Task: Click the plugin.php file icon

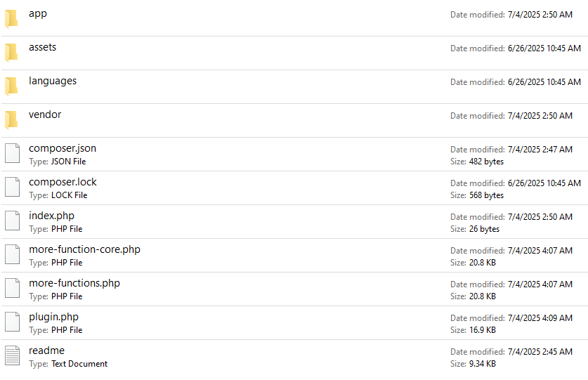Action: 12,322
